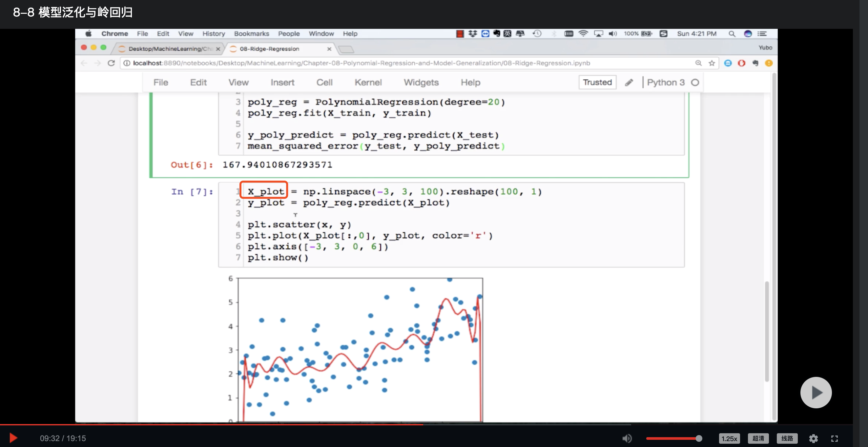868x447 pixels.
Task: Open the Jupyter Edit menu
Action: (198, 83)
